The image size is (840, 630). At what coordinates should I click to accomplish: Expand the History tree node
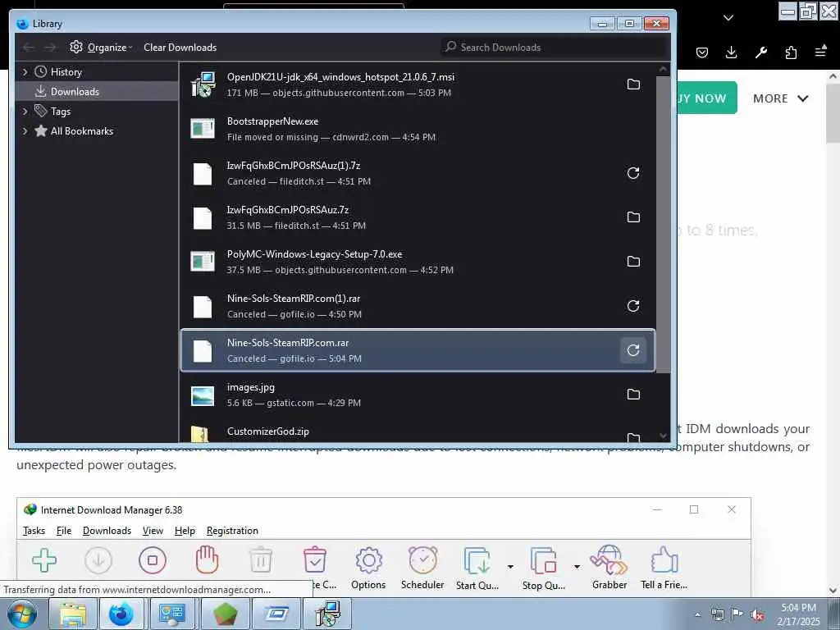[25, 72]
